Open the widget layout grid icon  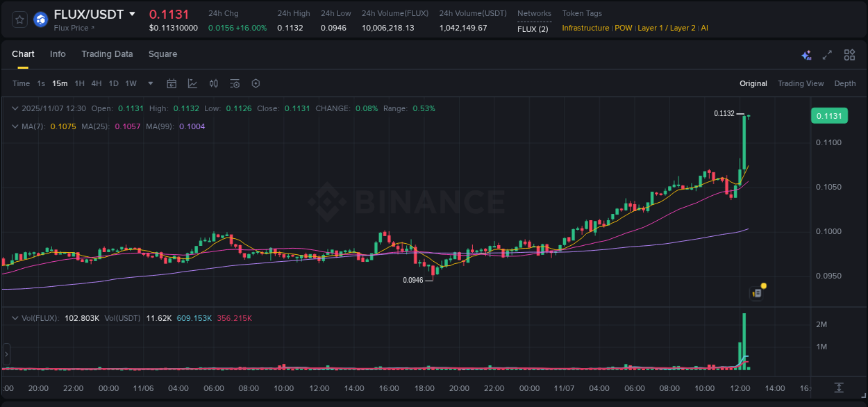pyautogui.click(x=849, y=54)
